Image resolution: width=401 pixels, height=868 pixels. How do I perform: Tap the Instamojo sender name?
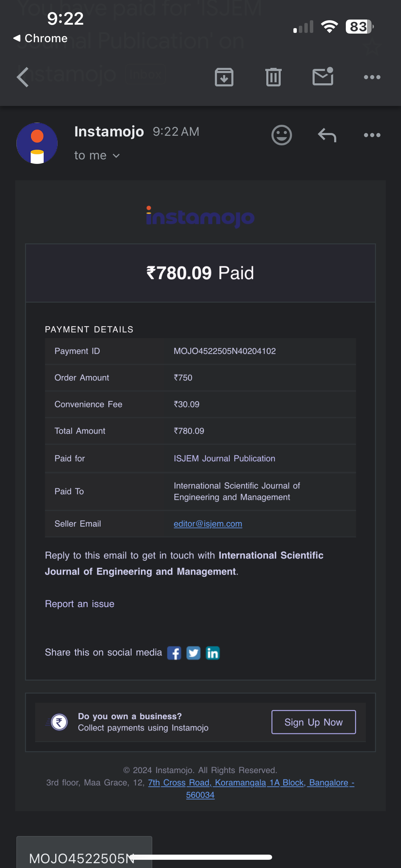coord(109,132)
